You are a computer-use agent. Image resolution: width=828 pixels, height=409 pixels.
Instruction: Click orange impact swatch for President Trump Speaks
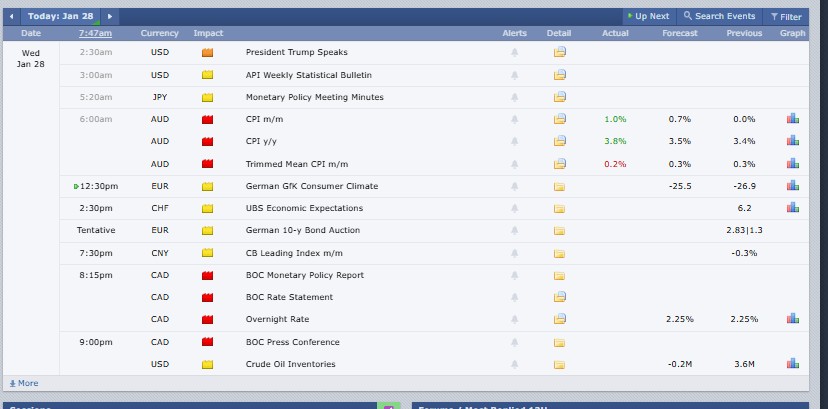click(x=208, y=52)
